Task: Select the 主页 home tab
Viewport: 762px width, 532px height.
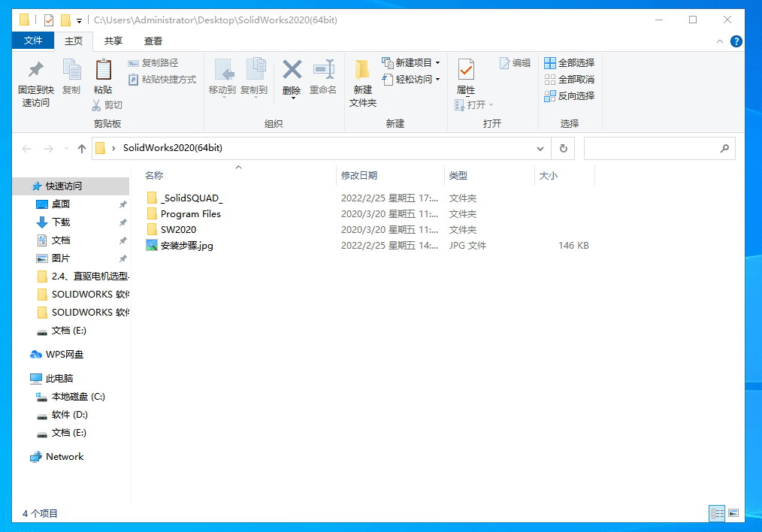Action: [74, 41]
